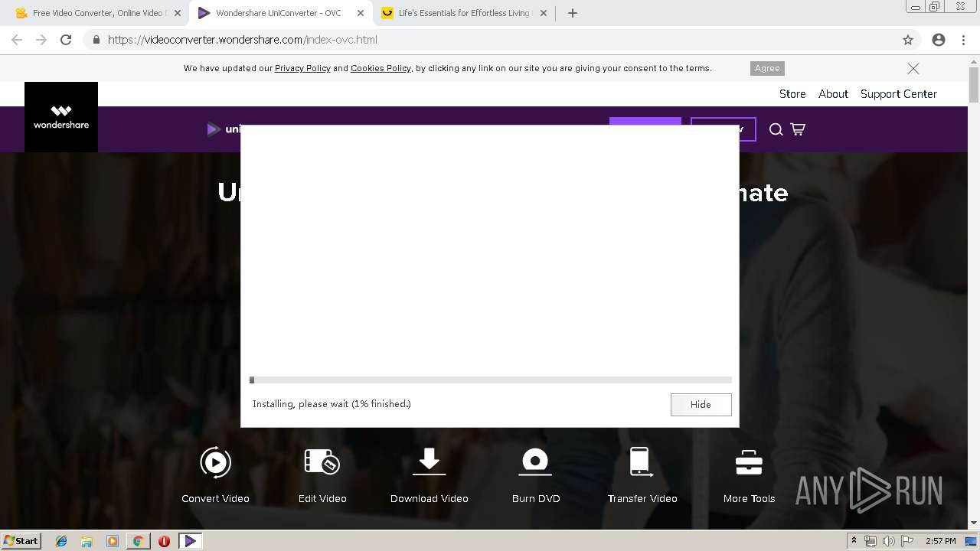Click the 'Installing, please wait' status text
Viewport: 980px width, 551px height.
click(332, 404)
